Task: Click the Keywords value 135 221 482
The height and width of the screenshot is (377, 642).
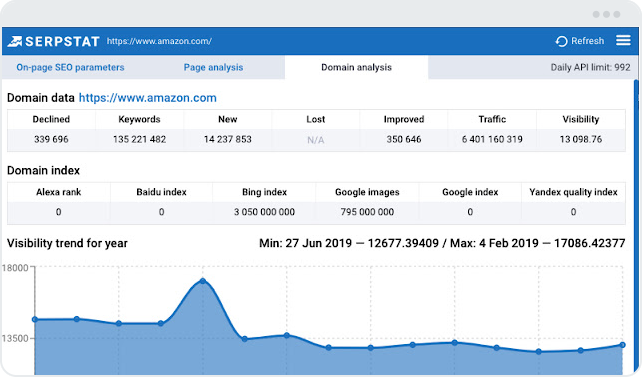Action: click(x=140, y=140)
